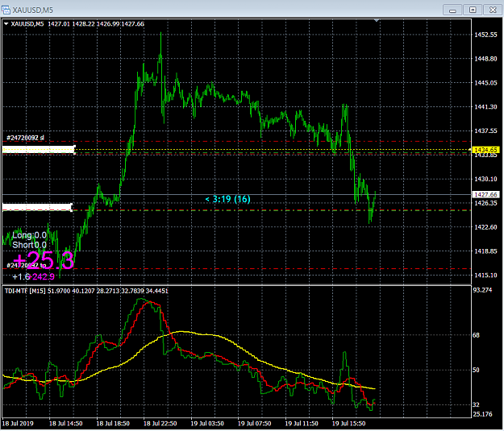Click the 1418.85 price scale label
The height and width of the screenshot is (431, 504).
click(x=485, y=251)
